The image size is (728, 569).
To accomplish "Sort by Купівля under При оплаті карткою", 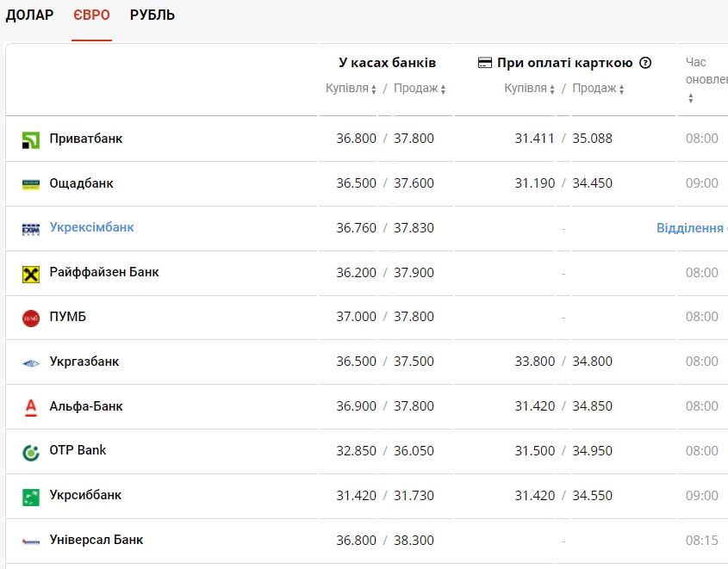I will point(529,89).
